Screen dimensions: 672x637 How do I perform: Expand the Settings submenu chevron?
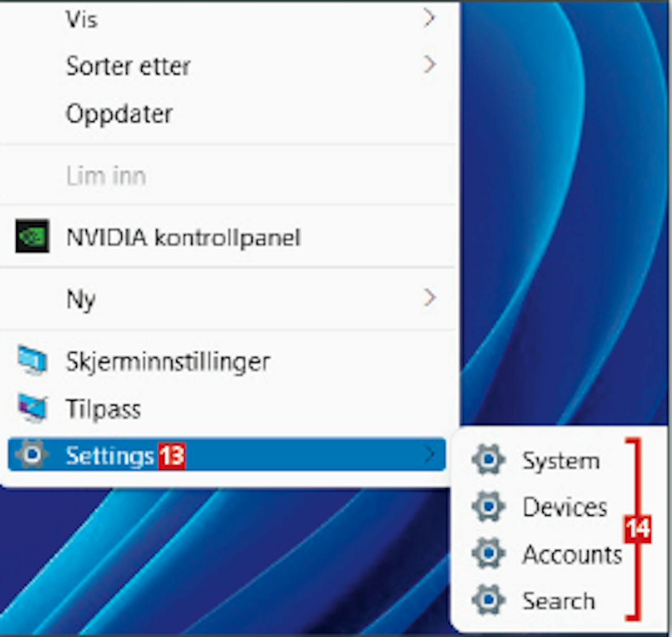(429, 454)
